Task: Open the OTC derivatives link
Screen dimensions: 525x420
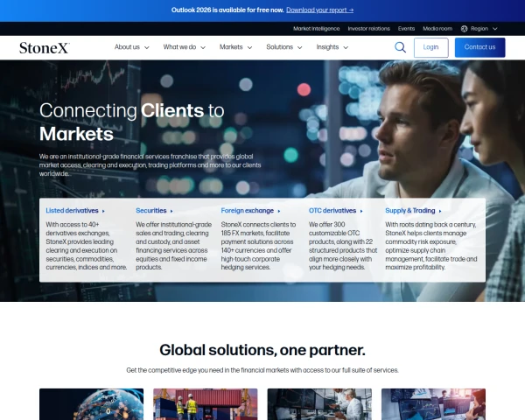Action: tap(332, 211)
